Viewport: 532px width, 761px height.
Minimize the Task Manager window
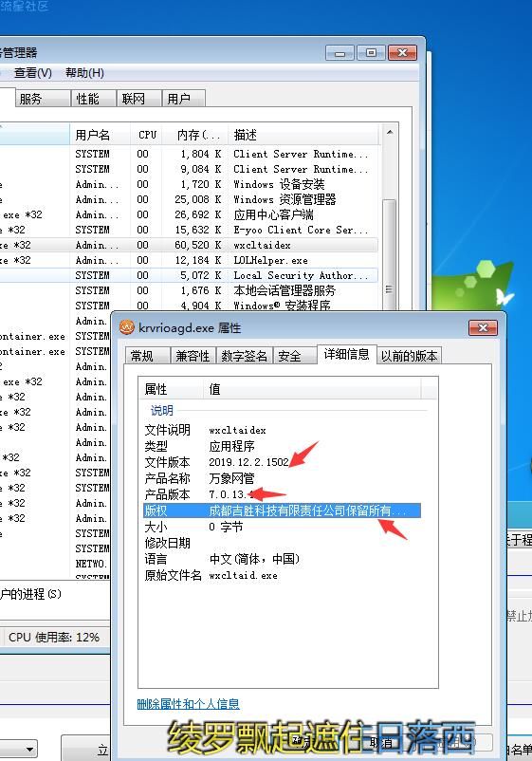339,52
